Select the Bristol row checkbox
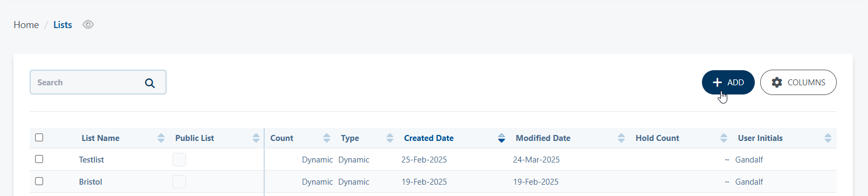Viewport: 868px width, 196px height. [x=39, y=181]
